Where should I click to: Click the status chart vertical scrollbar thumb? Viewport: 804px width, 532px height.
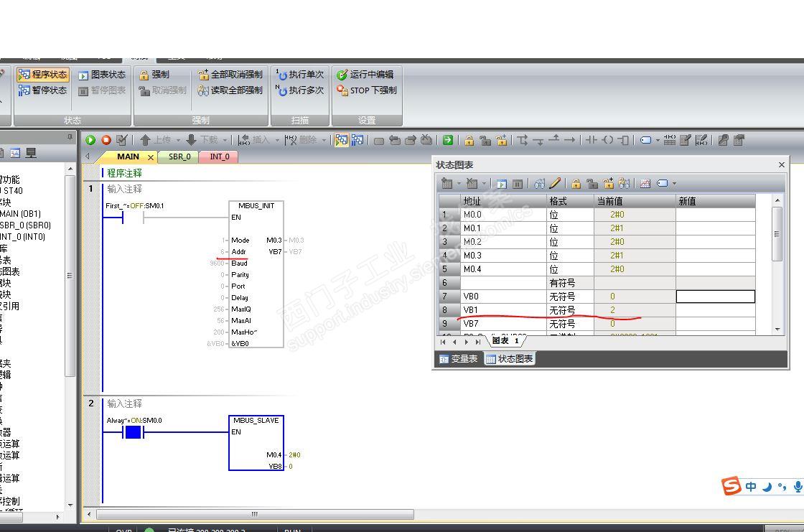pos(777,234)
